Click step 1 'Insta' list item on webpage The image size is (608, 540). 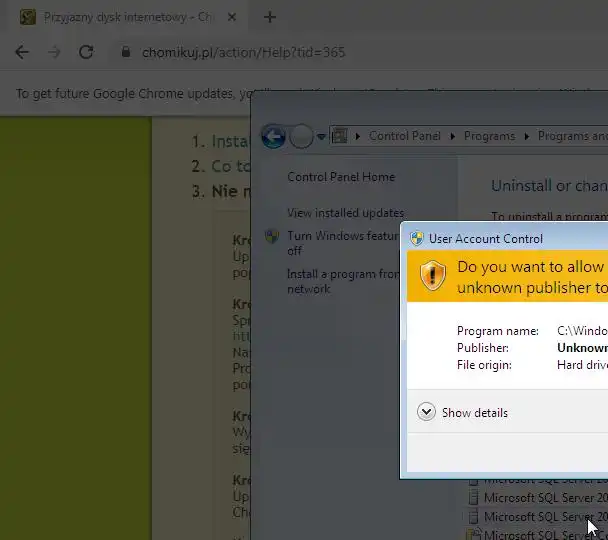click(220, 141)
